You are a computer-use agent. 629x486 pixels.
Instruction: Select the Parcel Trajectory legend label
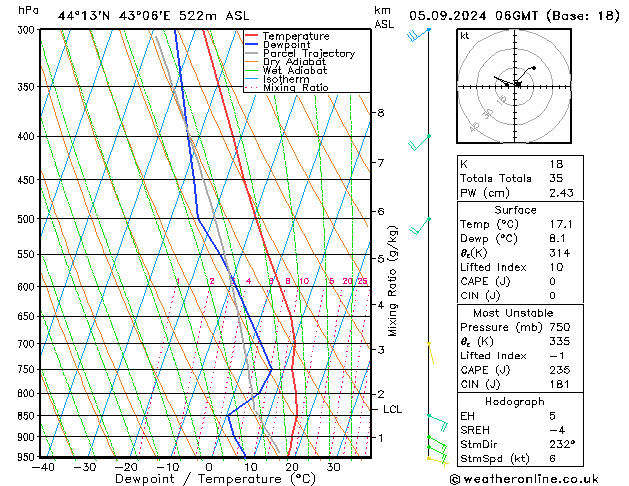coord(309,53)
